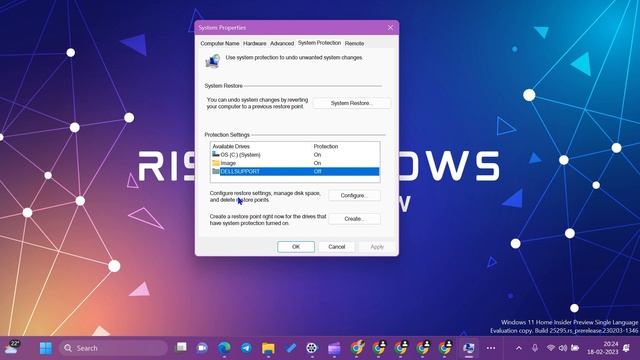This screenshot has width=640, height=360.
Task: Switch to the Hardware tab
Action: click(x=255, y=43)
